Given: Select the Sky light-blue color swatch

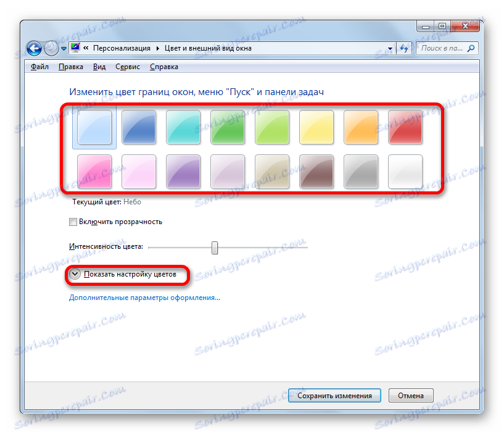Looking at the screenshot, I should pos(94,127).
